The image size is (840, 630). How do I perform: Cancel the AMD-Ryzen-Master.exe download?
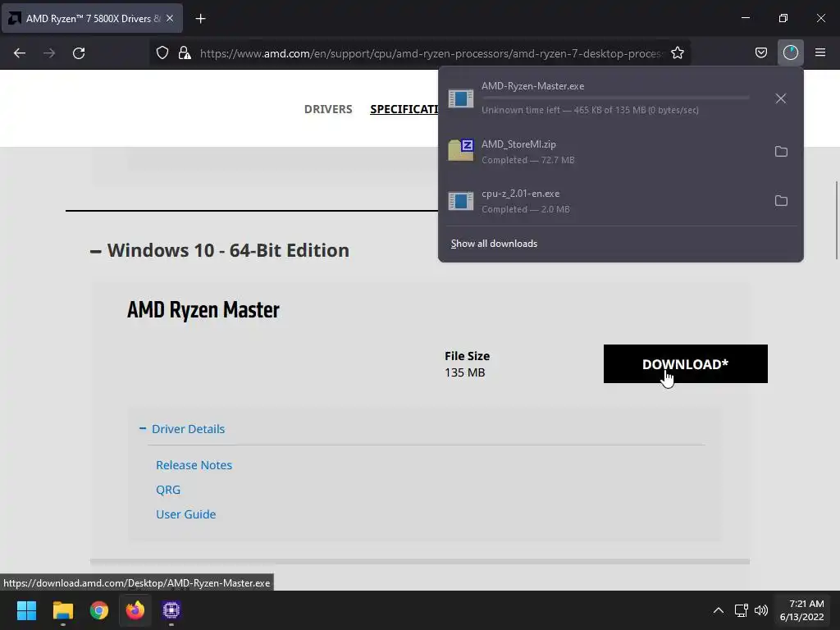[781, 98]
